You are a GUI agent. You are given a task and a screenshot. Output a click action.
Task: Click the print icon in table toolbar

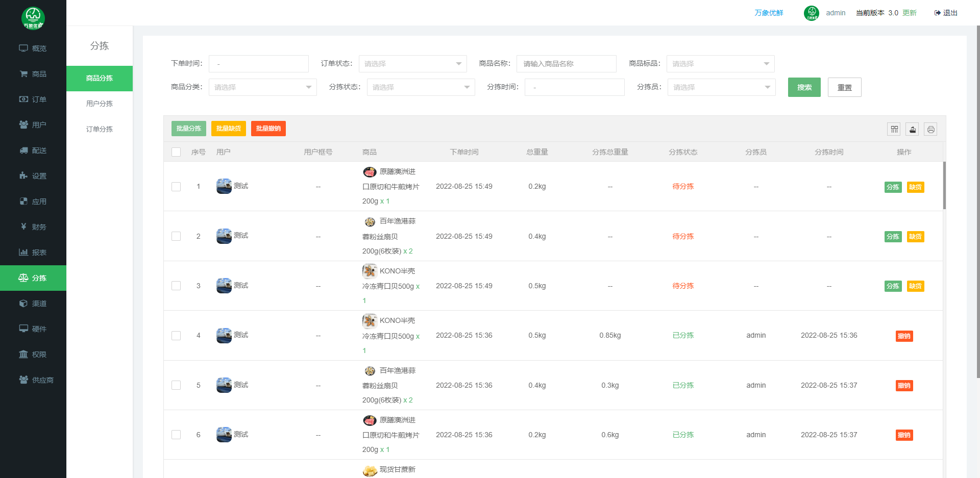pos(930,130)
